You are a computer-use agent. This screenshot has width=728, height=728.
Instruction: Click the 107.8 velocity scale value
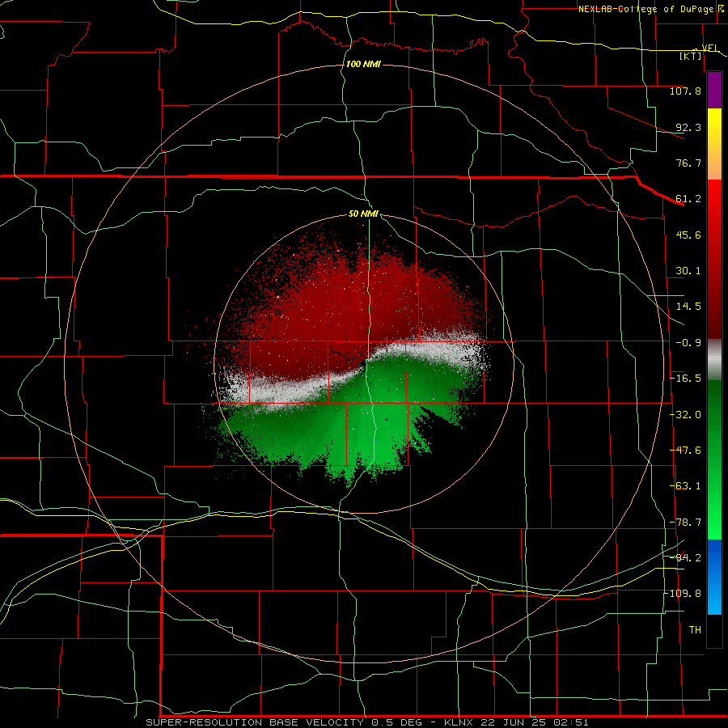(x=685, y=91)
